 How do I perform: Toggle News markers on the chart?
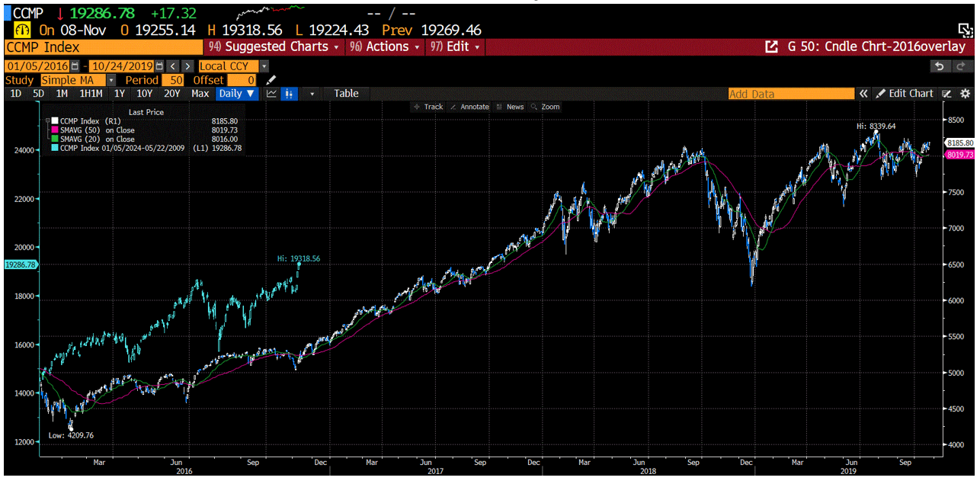click(x=517, y=107)
